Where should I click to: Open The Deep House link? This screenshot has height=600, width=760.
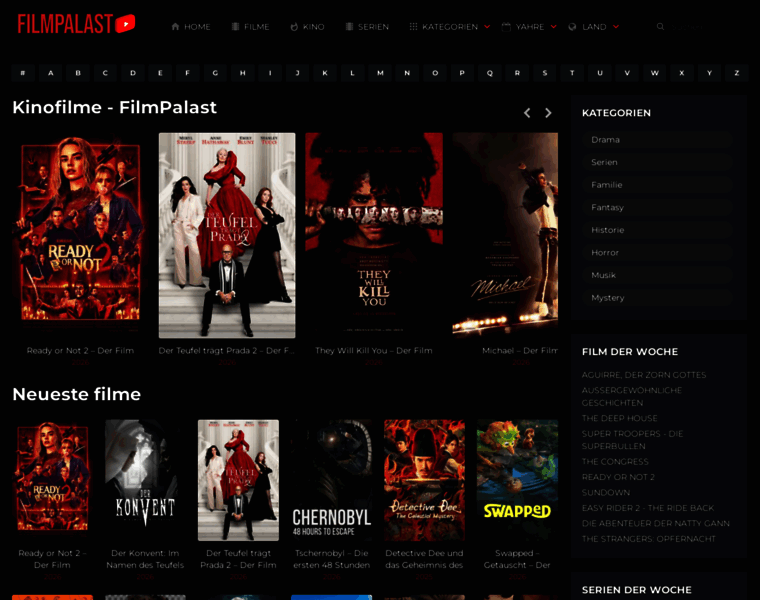pos(619,418)
